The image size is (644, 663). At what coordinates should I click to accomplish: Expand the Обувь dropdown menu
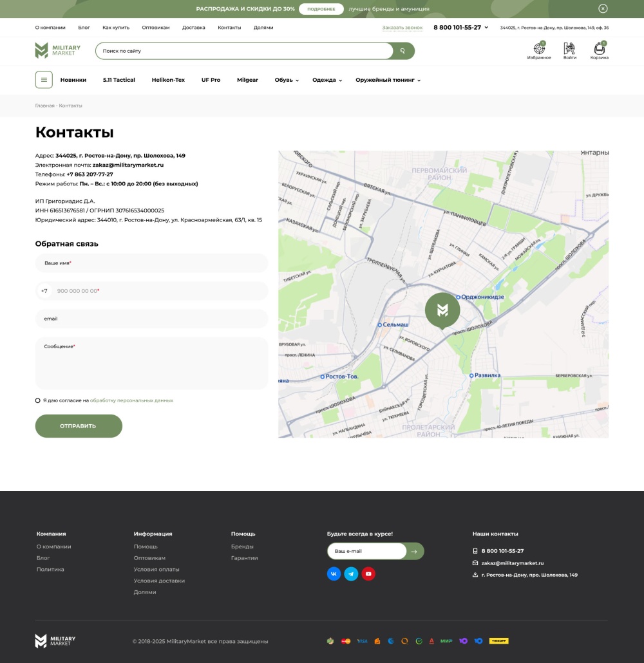click(287, 80)
